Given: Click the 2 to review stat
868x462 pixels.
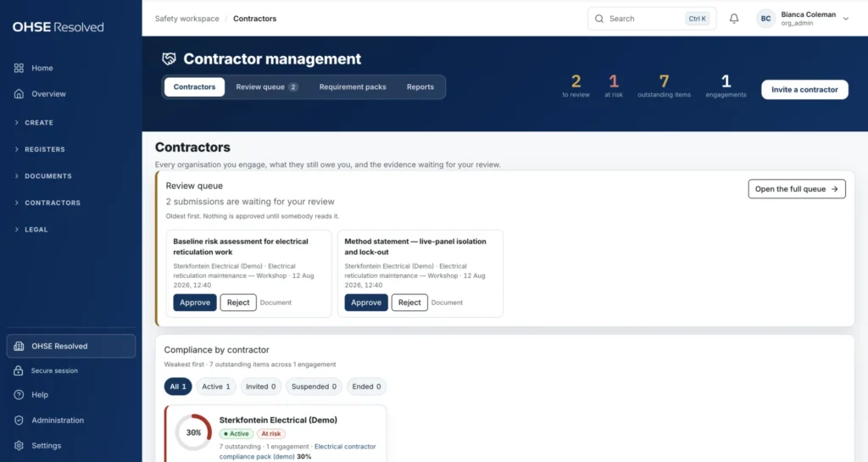Looking at the screenshot, I should click(576, 86).
